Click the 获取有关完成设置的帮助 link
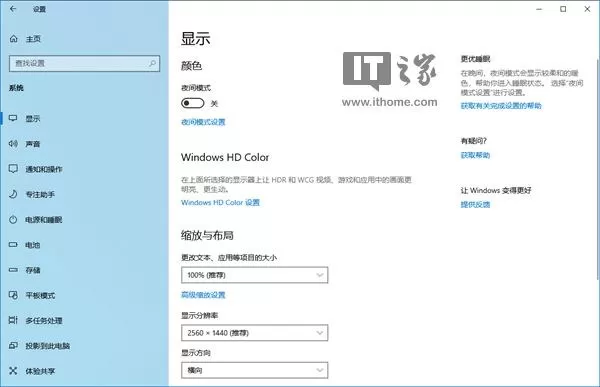600x387 pixels. [501, 106]
